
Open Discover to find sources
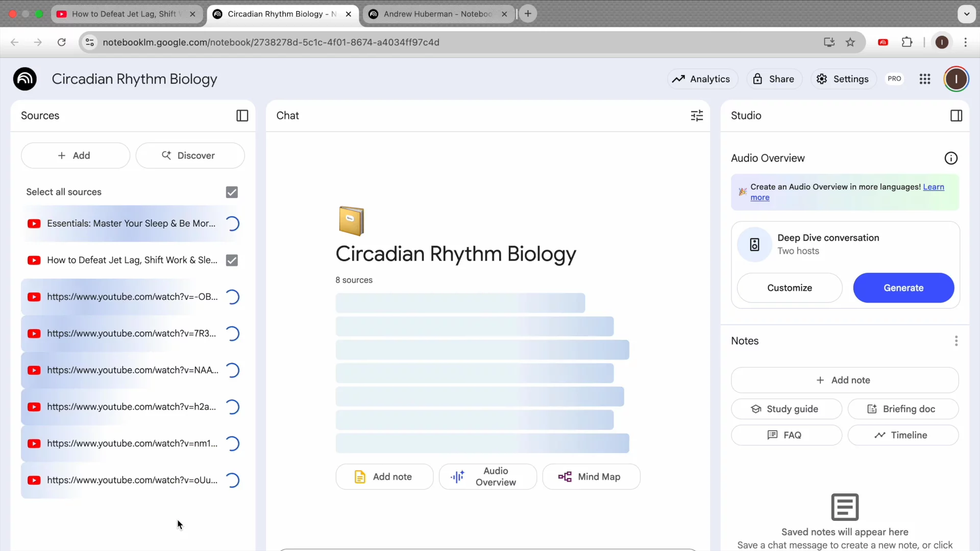coord(190,156)
